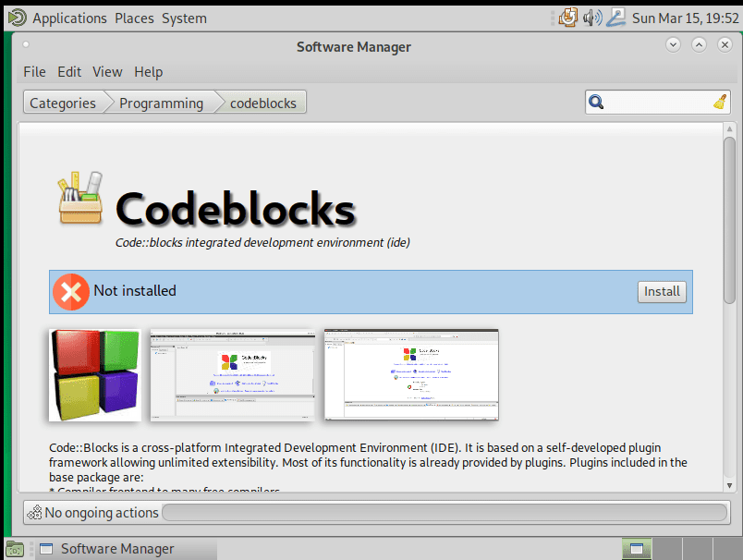Viewport: 743px width, 560px height.
Task: Click the search input field
Action: click(658, 102)
